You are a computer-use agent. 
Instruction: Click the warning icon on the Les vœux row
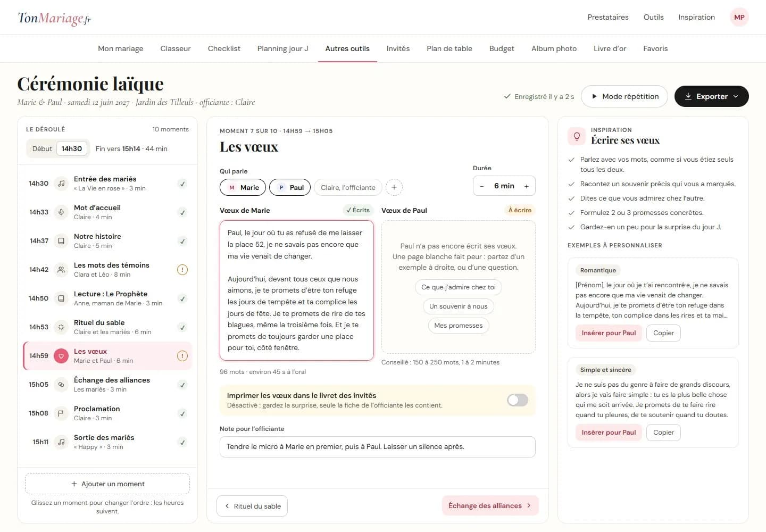point(182,356)
